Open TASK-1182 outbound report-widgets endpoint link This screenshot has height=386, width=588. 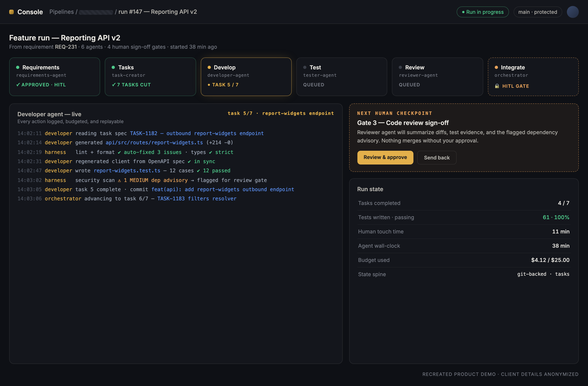pos(197,133)
